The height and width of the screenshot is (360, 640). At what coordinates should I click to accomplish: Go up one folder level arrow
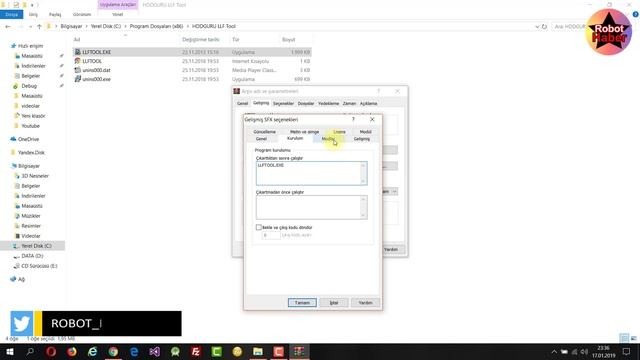click(x=39, y=26)
